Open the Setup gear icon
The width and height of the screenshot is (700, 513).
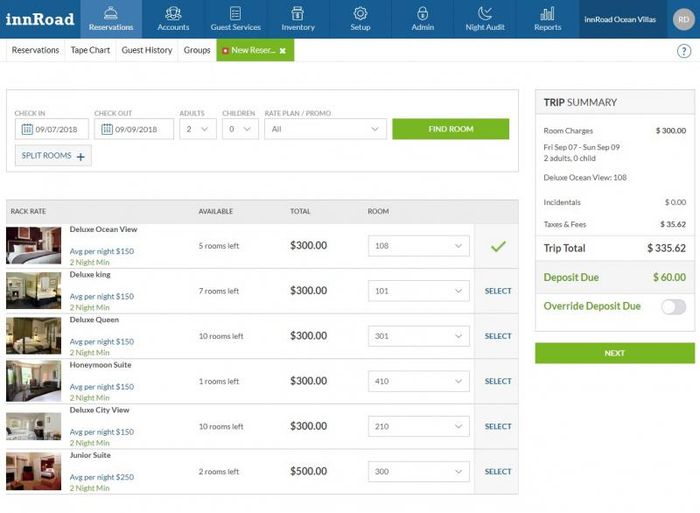360,13
